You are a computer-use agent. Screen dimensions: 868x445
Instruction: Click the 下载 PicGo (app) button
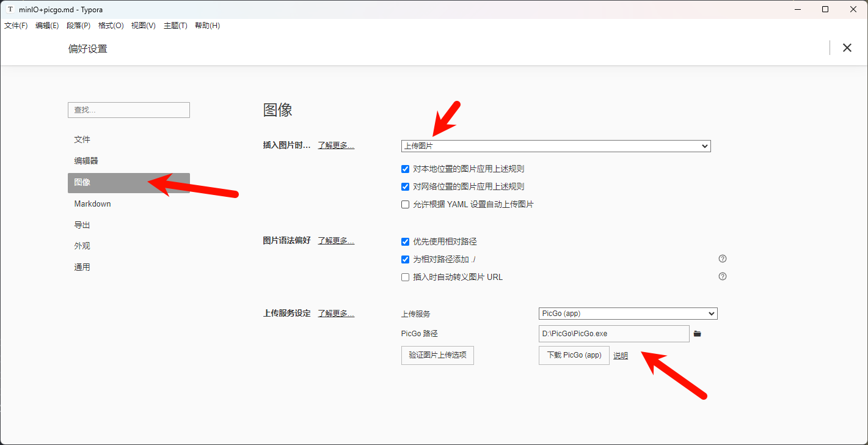click(x=574, y=355)
